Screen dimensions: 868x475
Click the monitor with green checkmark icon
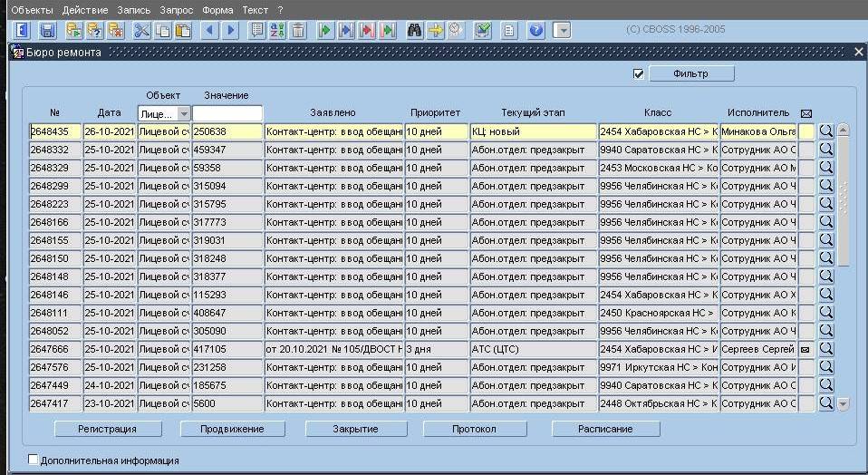click(x=483, y=30)
